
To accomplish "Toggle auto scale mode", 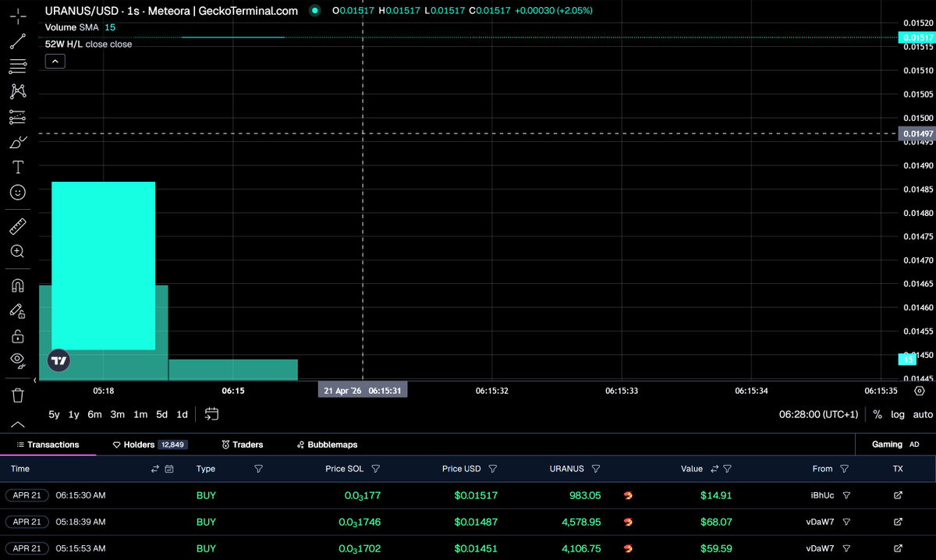I will pos(923,414).
